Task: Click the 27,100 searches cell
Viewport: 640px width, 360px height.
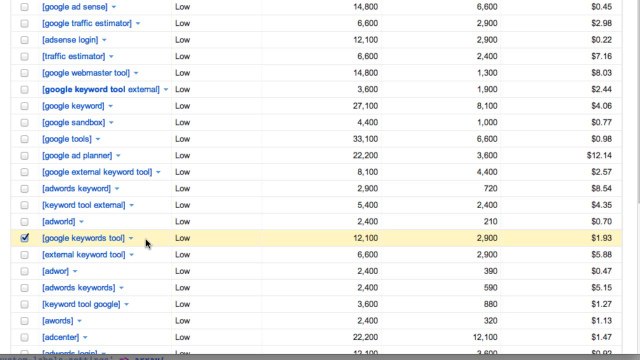Action: [x=365, y=106]
